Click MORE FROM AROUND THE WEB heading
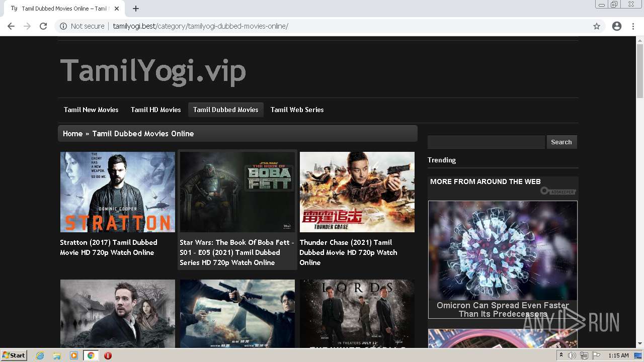This screenshot has height=362, width=644. [486, 182]
